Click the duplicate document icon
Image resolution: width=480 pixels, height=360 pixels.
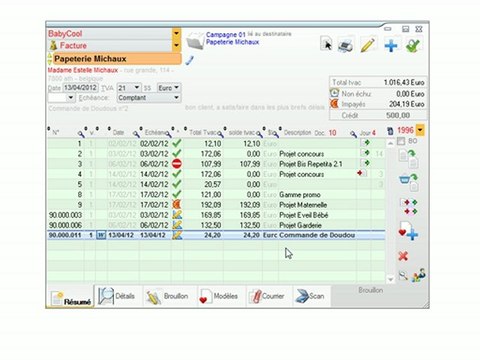(x=409, y=158)
